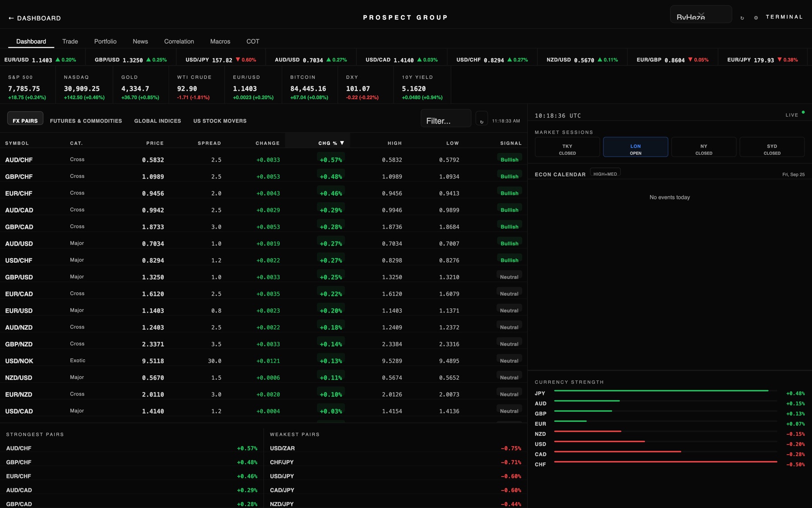
Task: Click the refresh icon beside the settings gear
Action: 742,18
